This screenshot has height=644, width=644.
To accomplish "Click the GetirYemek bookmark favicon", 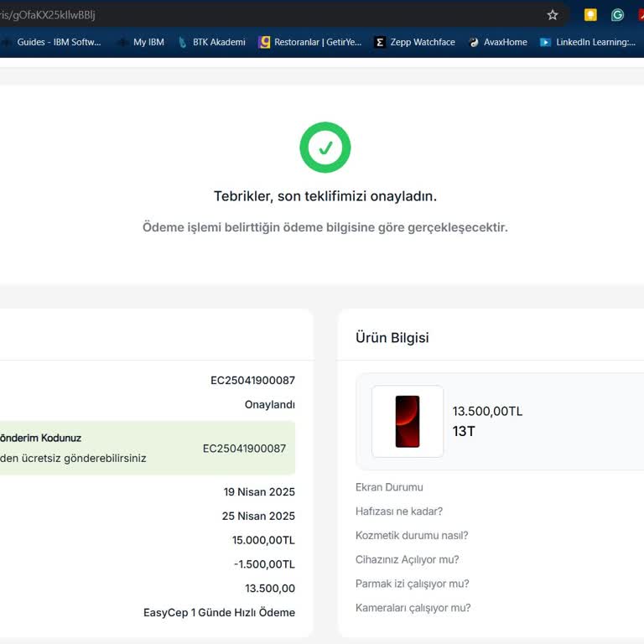I will (264, 42).
